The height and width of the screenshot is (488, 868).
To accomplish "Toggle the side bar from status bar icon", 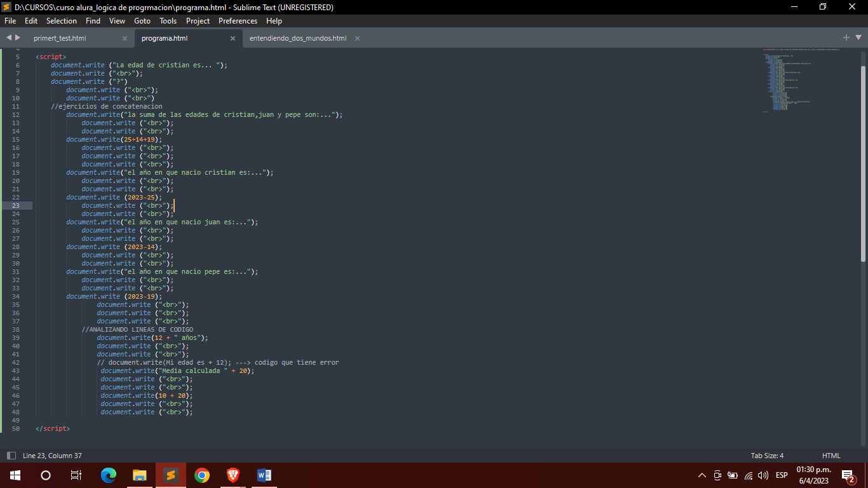I will coord(11,456).
